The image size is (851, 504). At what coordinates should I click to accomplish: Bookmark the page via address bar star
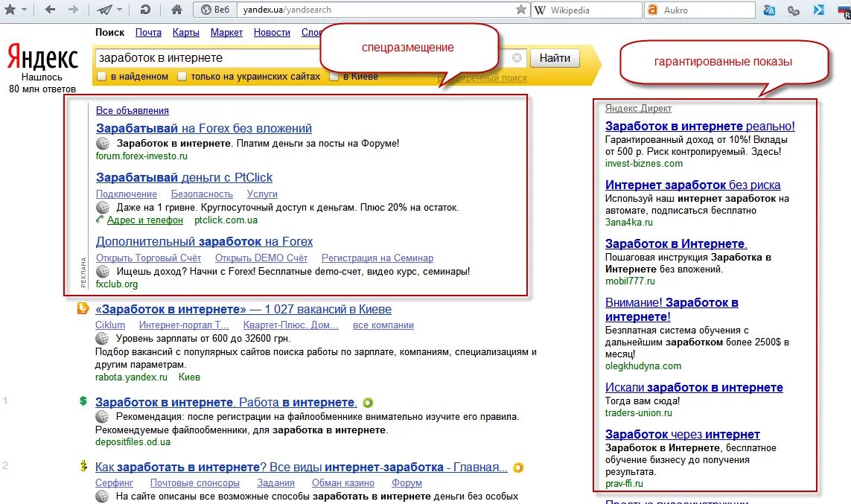(x=520, y=9)
